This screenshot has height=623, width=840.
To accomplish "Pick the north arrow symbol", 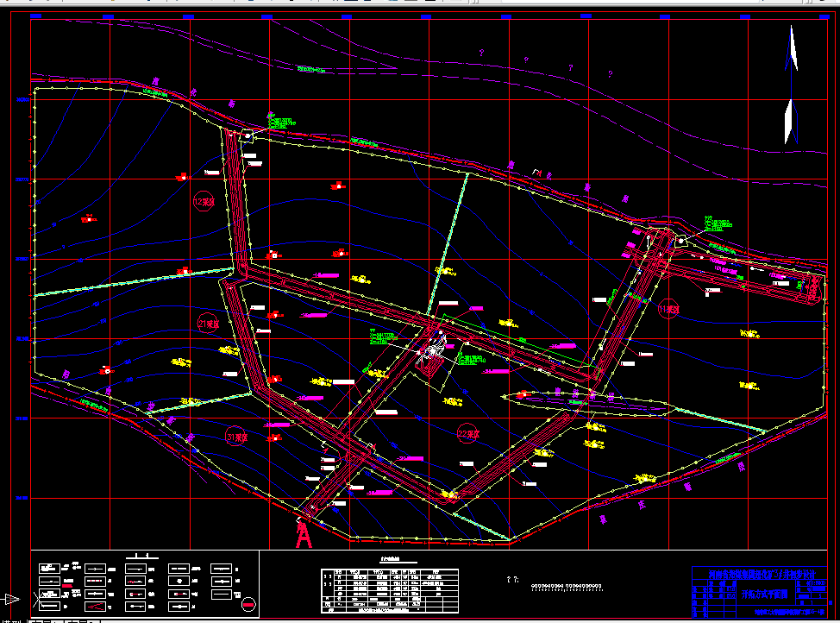I will 791,85.
